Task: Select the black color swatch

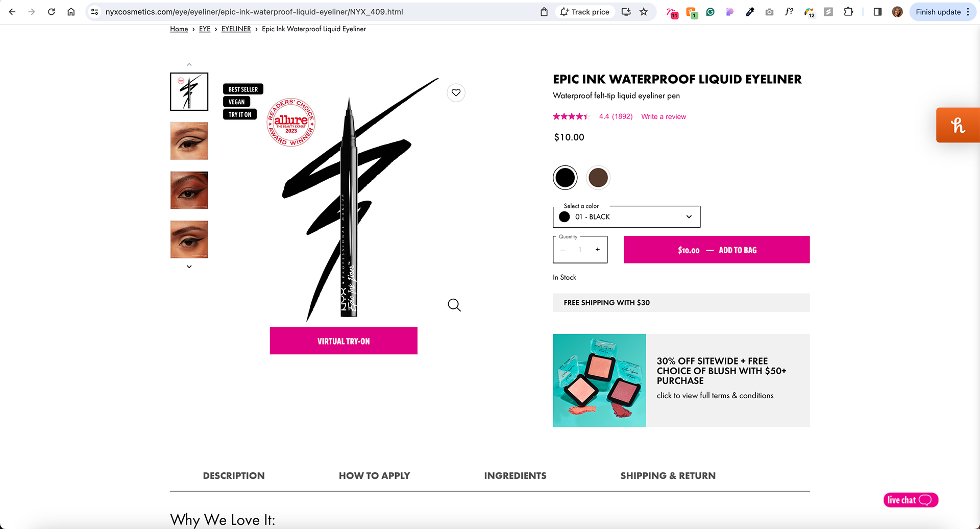Action: coord(565,178)
